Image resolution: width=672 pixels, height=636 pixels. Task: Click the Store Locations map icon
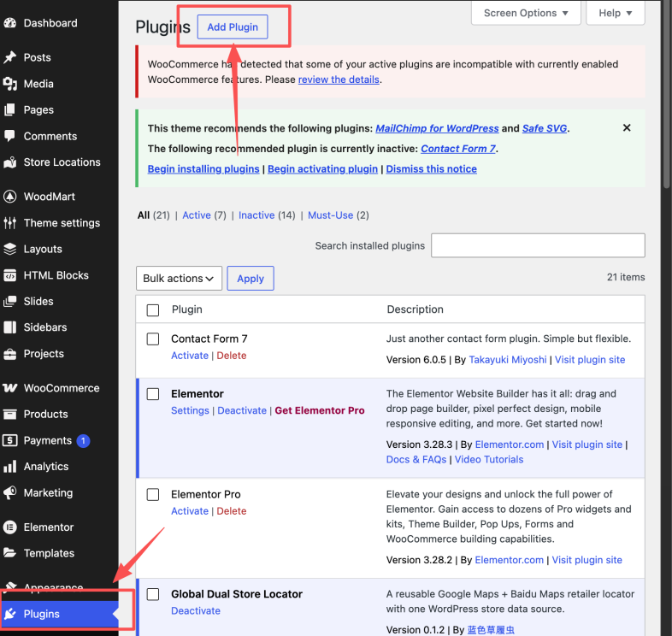[10, 162]
